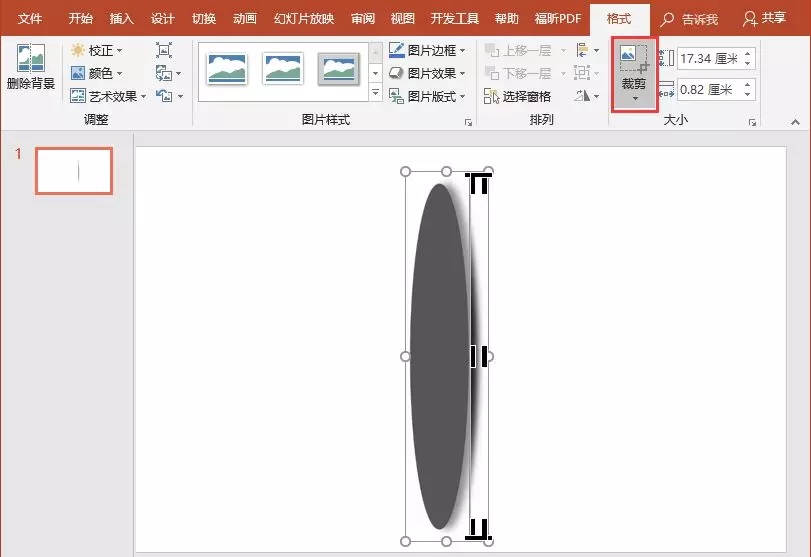
Task: Click the compress pictures icon
Action: (164, 50)
